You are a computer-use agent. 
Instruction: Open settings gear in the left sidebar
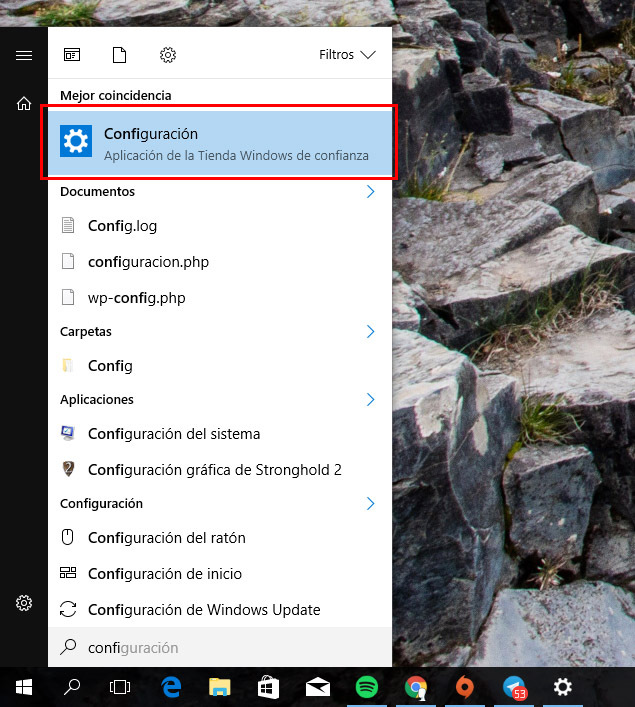tap(24, 602)
